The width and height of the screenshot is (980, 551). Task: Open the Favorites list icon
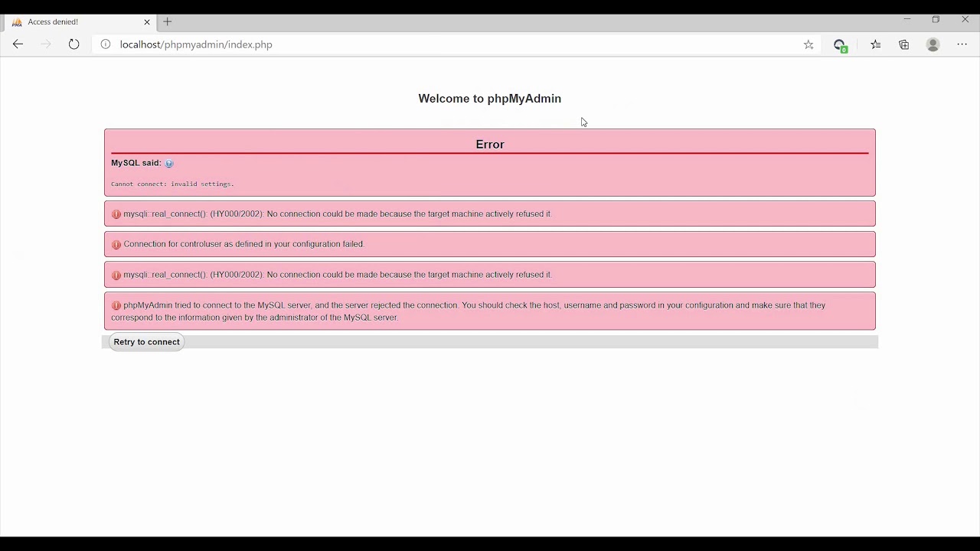876,44
